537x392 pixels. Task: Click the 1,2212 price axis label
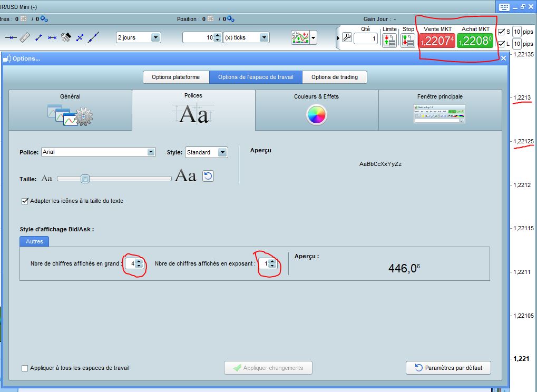(x=522, y=185)
